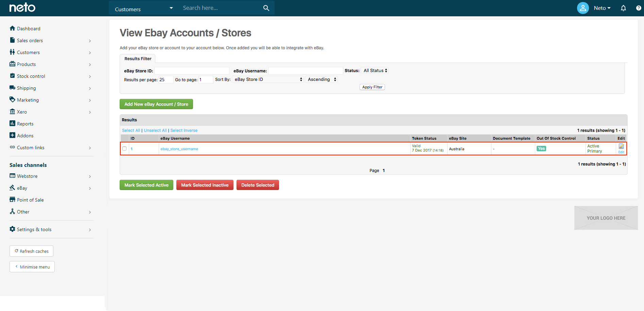Viewport: 644px width, 311px height.
Task: Click the Webstore window icon
Action: [13, 176]
